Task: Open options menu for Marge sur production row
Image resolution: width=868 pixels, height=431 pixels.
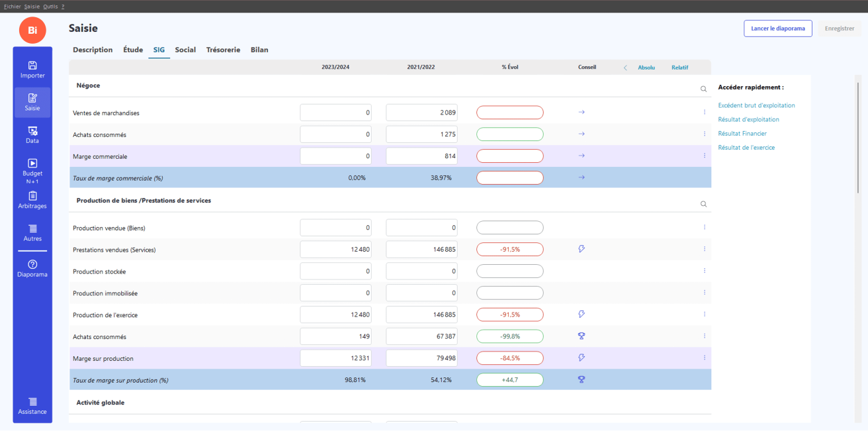Action: [x=705, y=358]
